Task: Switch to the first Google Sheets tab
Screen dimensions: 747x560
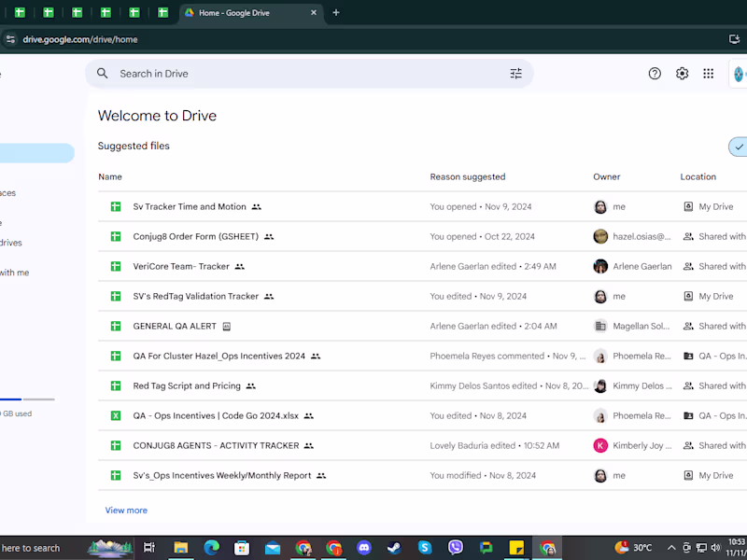Action: 19,13
